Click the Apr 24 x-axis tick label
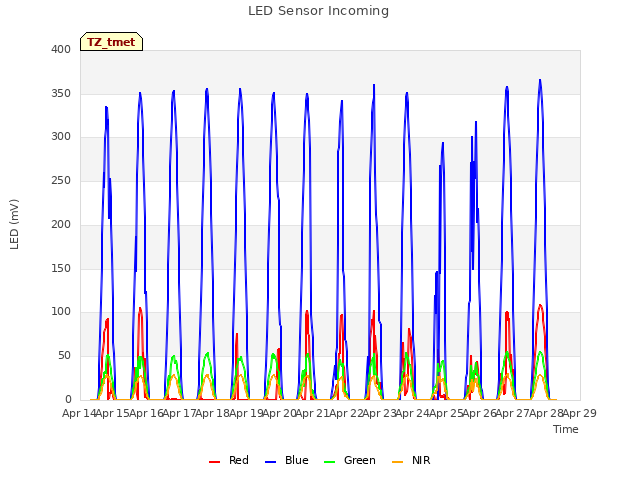 tap(413, 413)
